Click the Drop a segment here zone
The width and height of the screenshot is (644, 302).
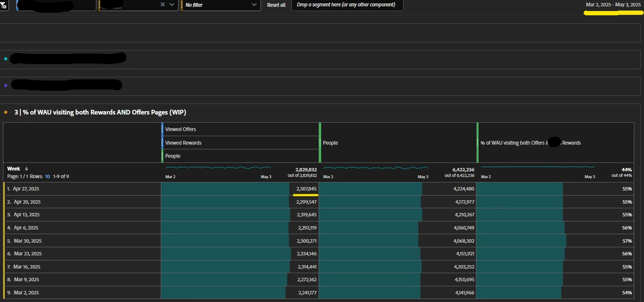coord(347,5)
